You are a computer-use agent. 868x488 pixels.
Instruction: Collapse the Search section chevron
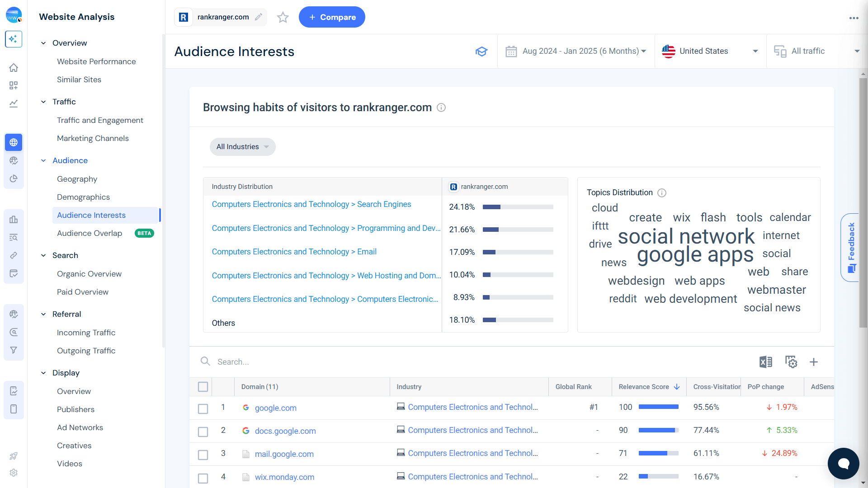(43, 255)
